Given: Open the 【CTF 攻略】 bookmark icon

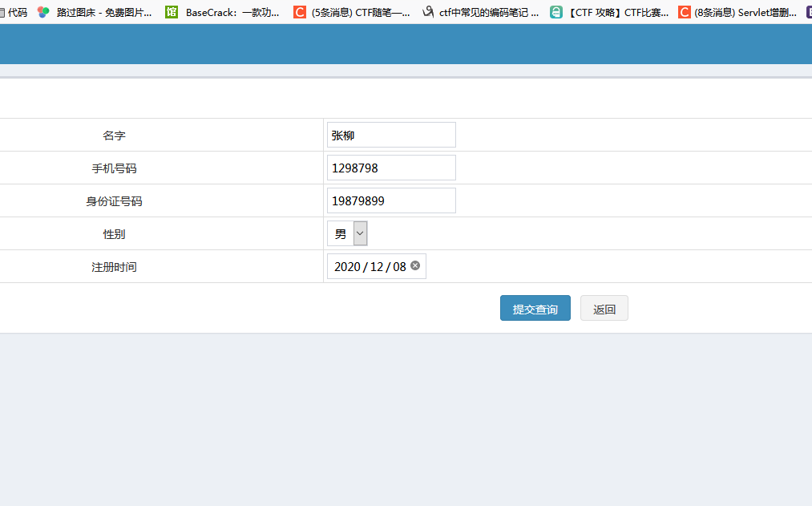Looking at the screenshot, I should (556, 12).
